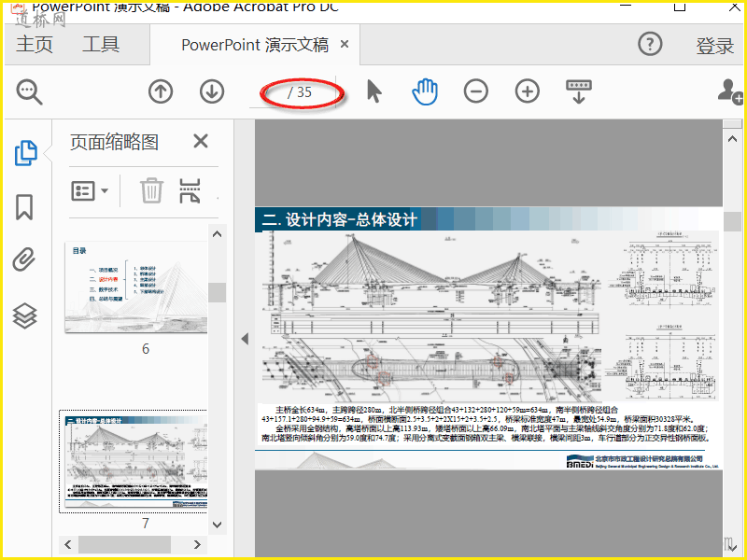Collapse the navigation pane with left triangle
Screen dimensions: 747x560
245,339
